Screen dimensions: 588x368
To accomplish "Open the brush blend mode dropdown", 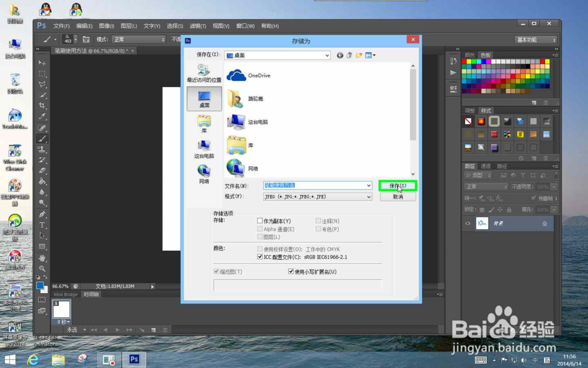I will click(x=139, y=39).
